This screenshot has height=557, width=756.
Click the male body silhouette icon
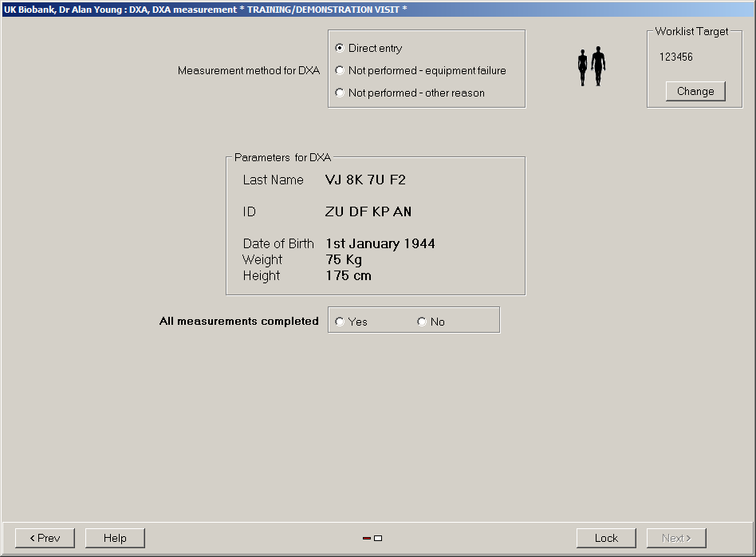pyautogui.click(x=598, y=66)
